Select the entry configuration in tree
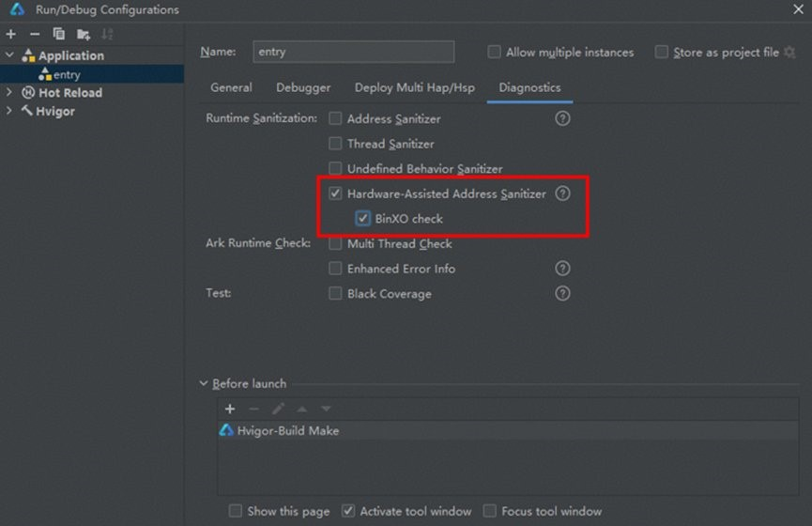The width and height of the screenshot is (812, 526). click(92, 74)
